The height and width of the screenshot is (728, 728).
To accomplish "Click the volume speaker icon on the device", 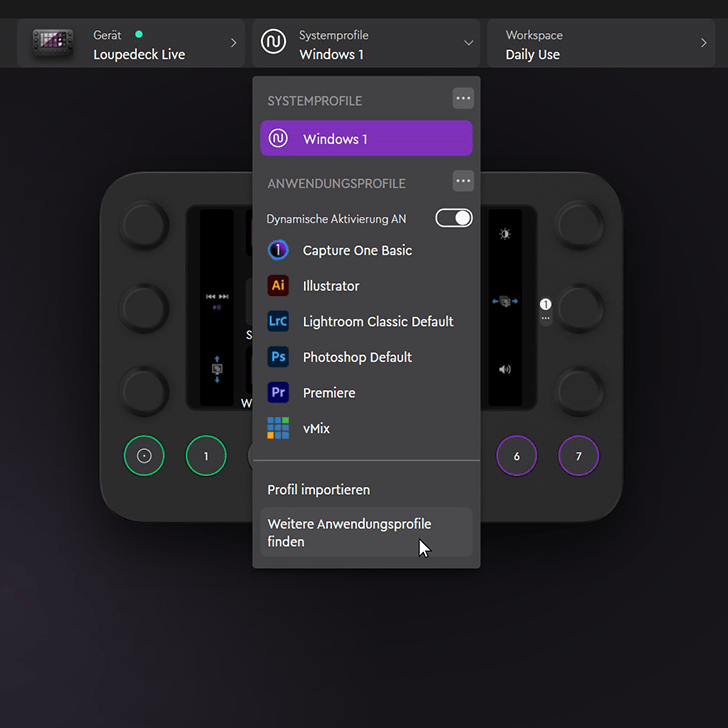I will (505, 370).
